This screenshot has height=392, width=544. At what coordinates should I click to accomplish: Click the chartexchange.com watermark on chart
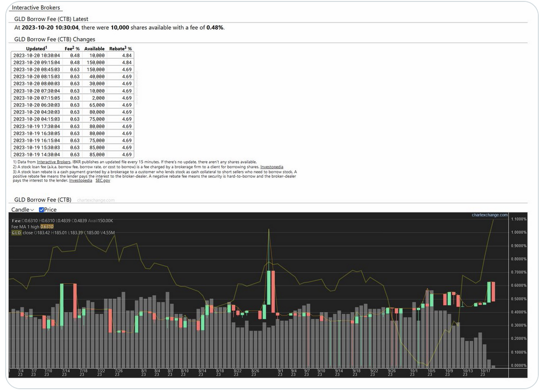489,215
